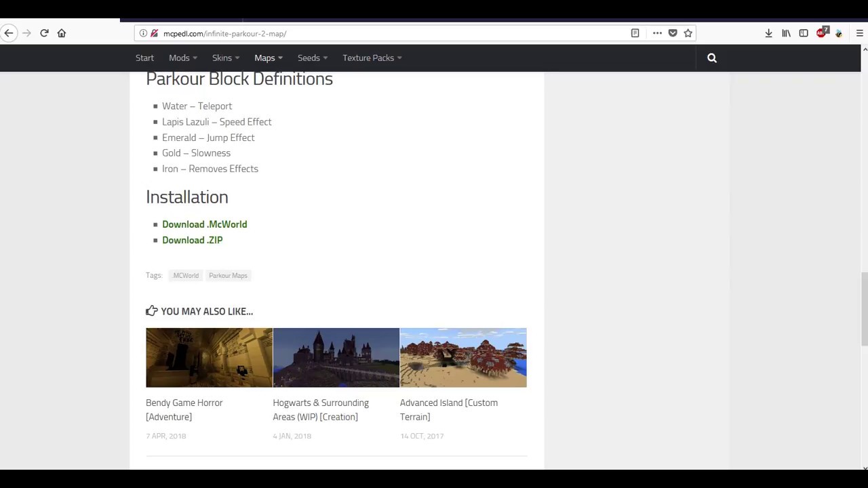Click the bee extension icon
This screenshot has height=488, width=868.
coord(839,33)
